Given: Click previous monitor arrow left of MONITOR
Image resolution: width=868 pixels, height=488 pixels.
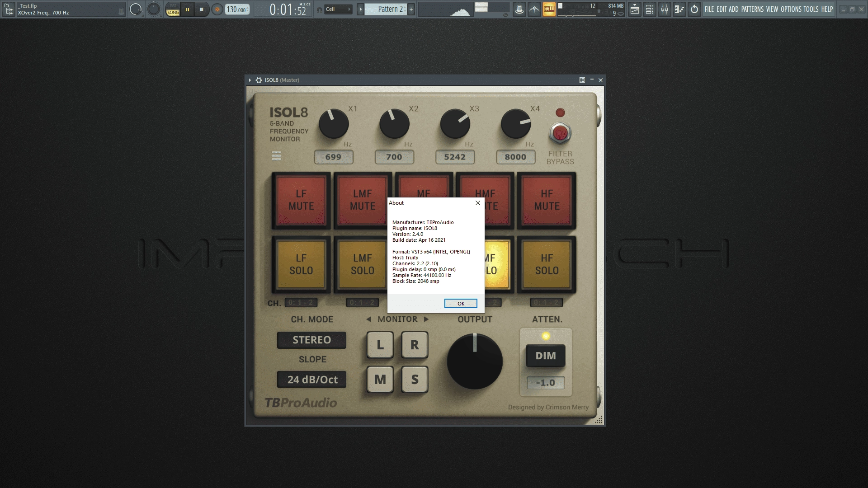Looking at the screenshot, I should [x=369, y=319].
